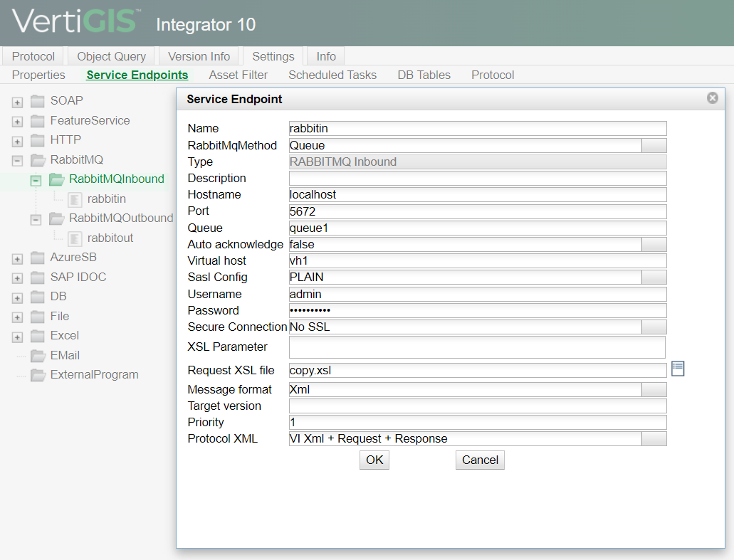Open the Object Query tab
This screenshot has width=734, height=560.
pos(111,56)
